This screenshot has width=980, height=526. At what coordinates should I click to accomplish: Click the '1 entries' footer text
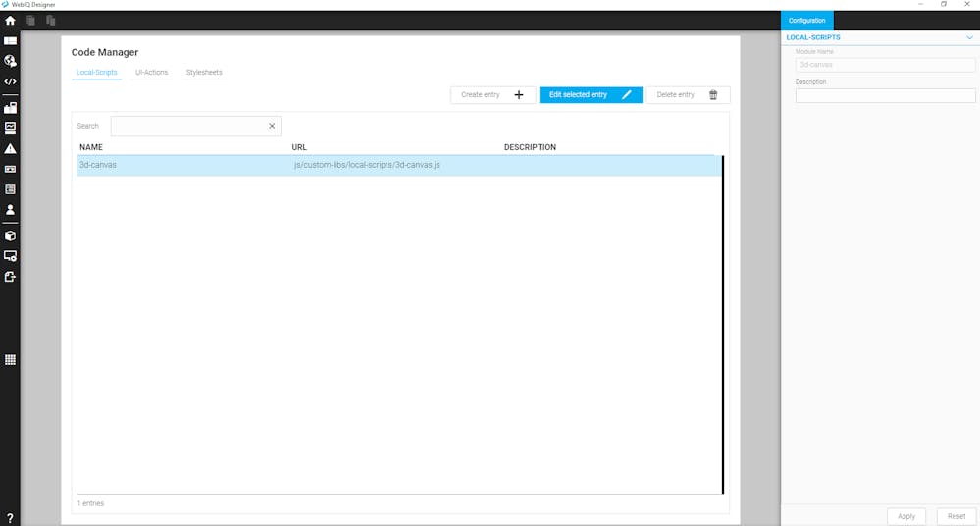pos(90,503)
